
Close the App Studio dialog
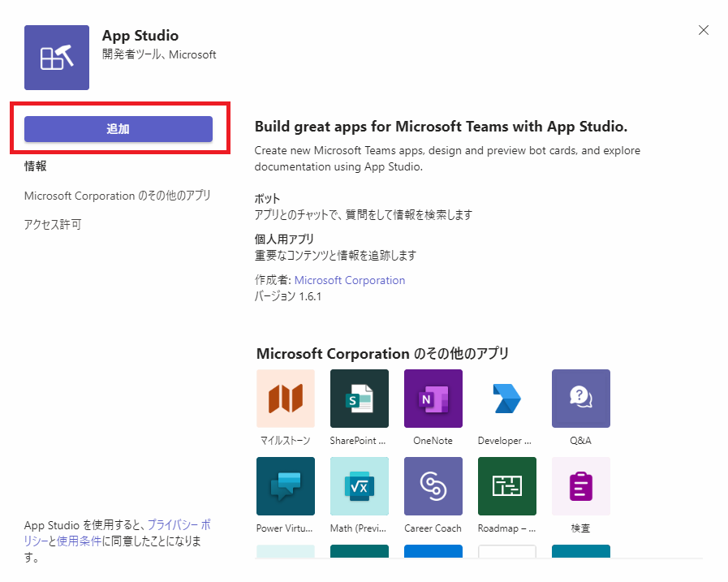coord(704,30)
